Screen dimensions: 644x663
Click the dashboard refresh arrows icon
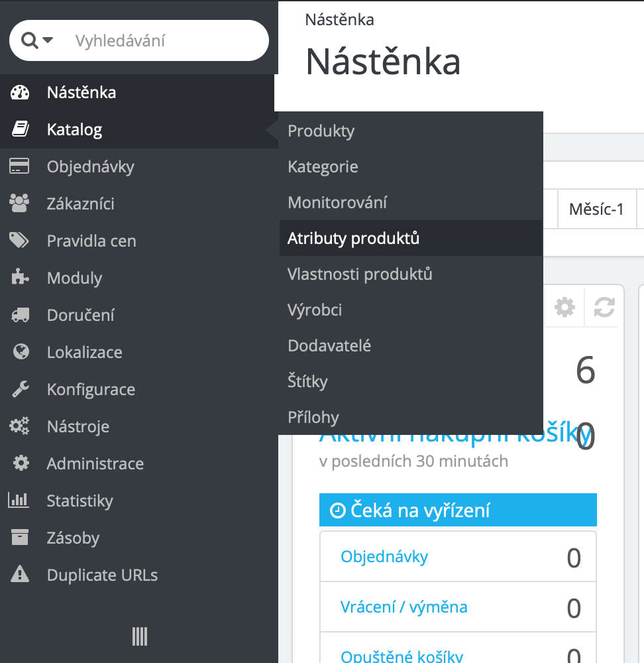click(604, 307)
